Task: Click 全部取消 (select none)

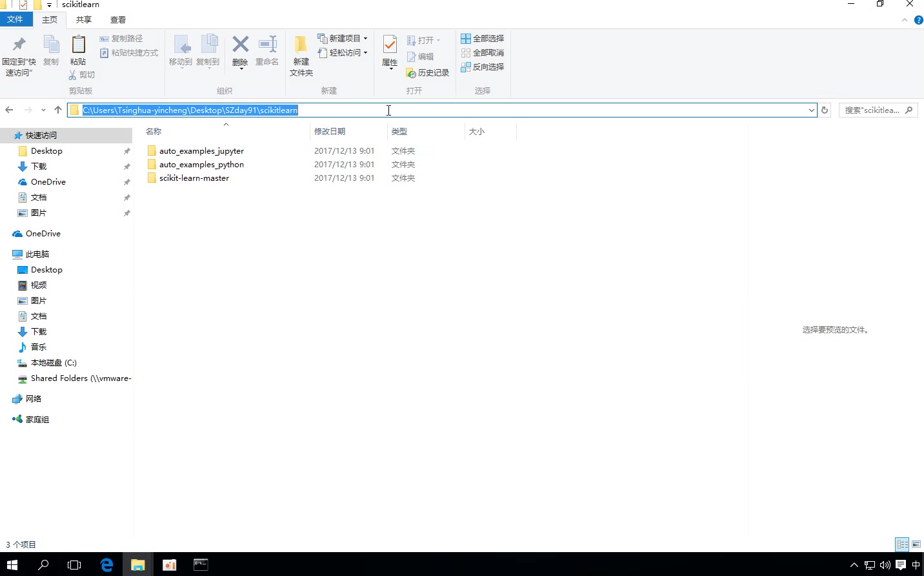Action: pos(483,53)
